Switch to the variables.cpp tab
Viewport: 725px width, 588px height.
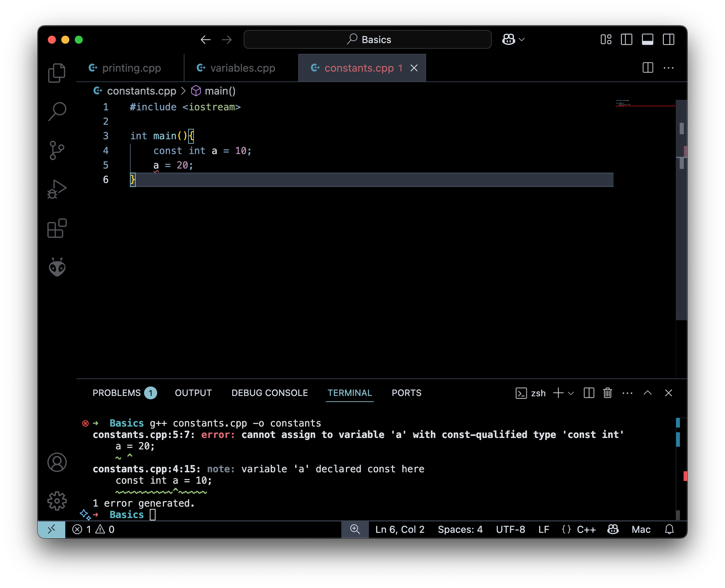click(243, 68)
